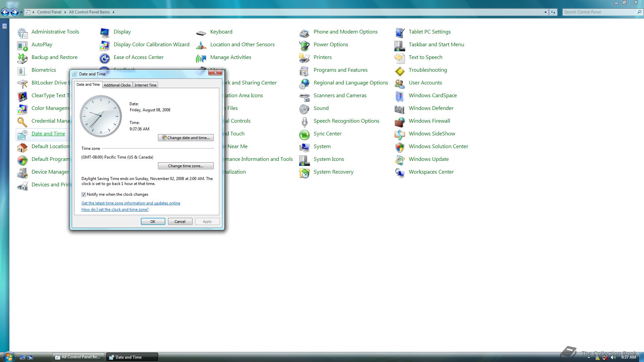Screen dimensions: 644x362
Task: Open the Backup and Restore icon
Action: pos(22,58)
